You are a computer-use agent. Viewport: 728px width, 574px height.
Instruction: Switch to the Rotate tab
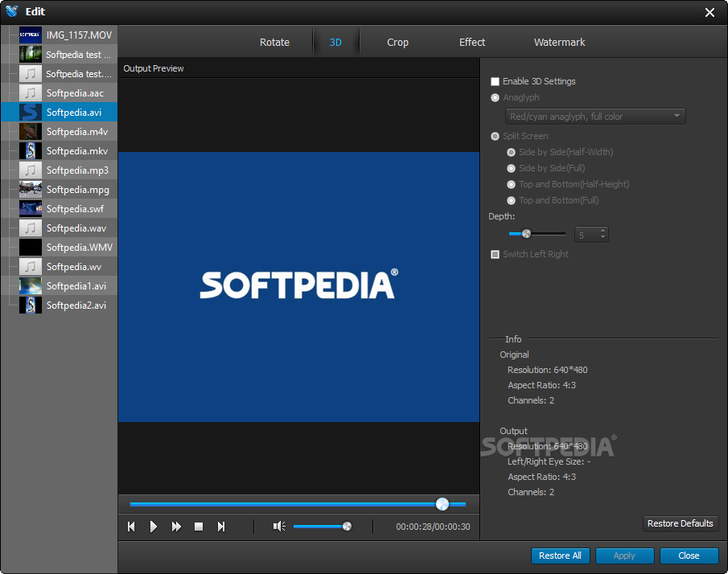pos(274,43)
